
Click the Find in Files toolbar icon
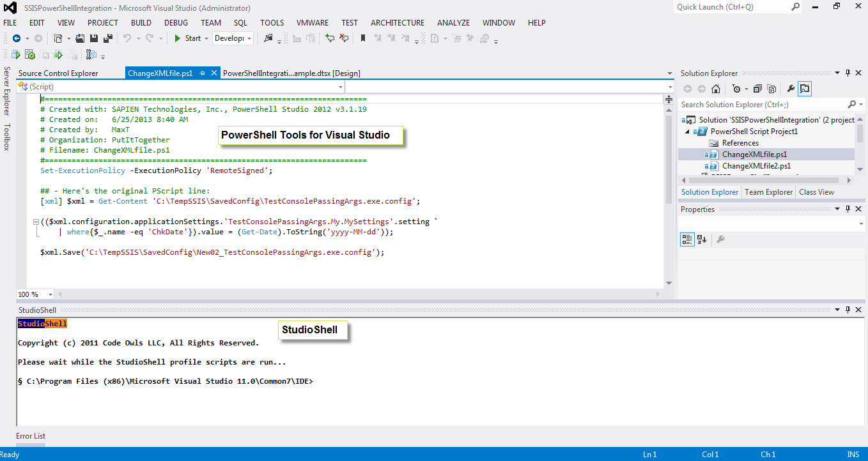coord(268,38)
